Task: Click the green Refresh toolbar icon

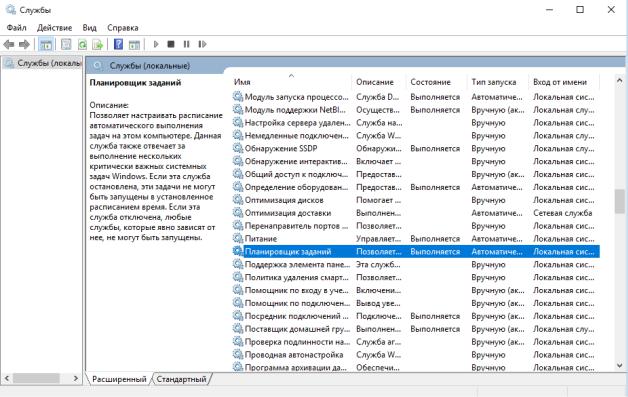Action: pos(82,44)
